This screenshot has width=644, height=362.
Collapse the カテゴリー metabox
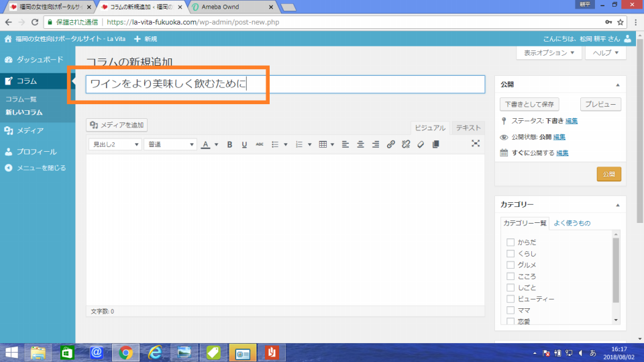(617, 205)
